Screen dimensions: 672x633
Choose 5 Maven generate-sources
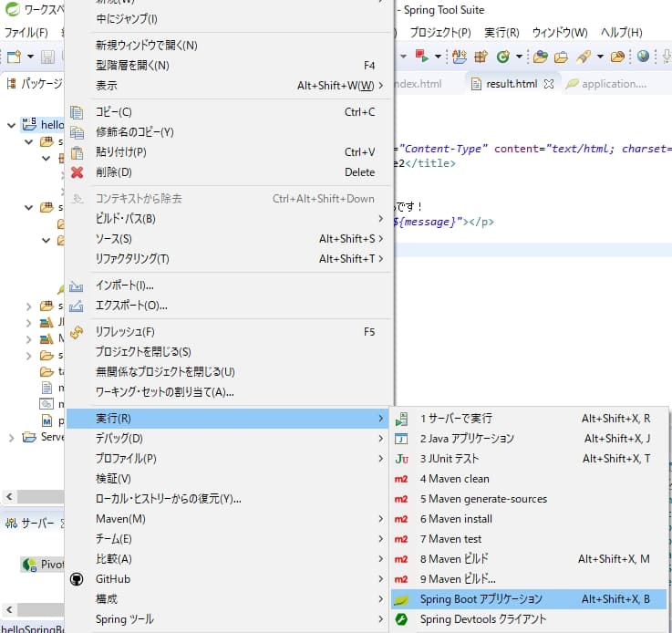coord(529,499)
